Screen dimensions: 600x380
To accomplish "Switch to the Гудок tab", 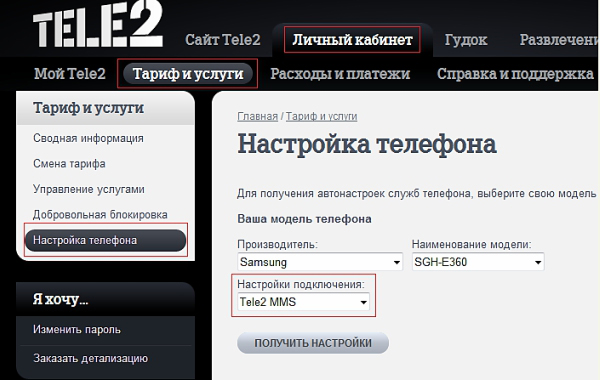I will tap(466, 40).
